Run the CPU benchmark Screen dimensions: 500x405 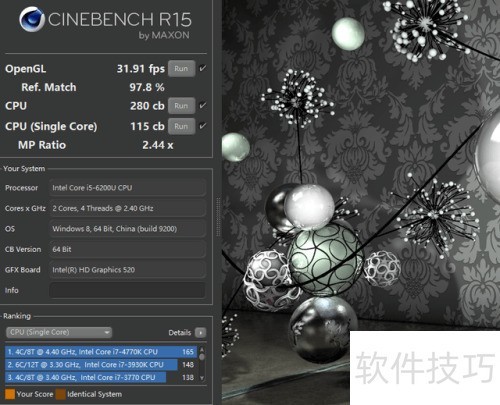pos(181,106)
